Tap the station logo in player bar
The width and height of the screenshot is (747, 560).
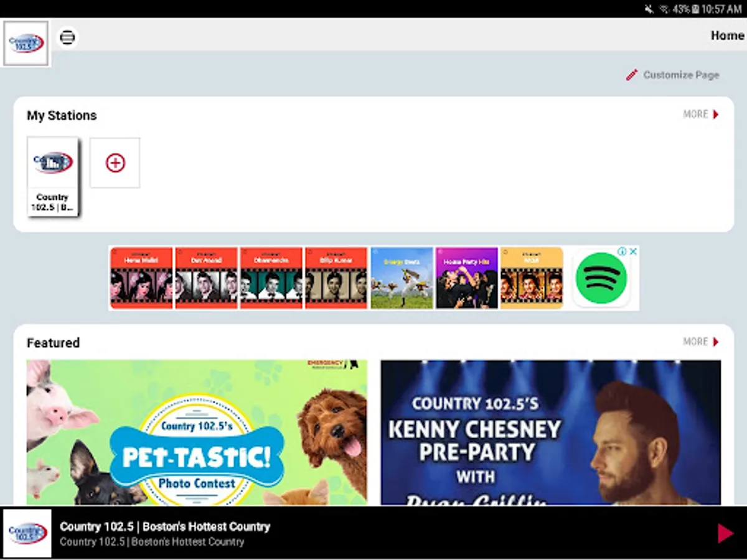[27, 533]
